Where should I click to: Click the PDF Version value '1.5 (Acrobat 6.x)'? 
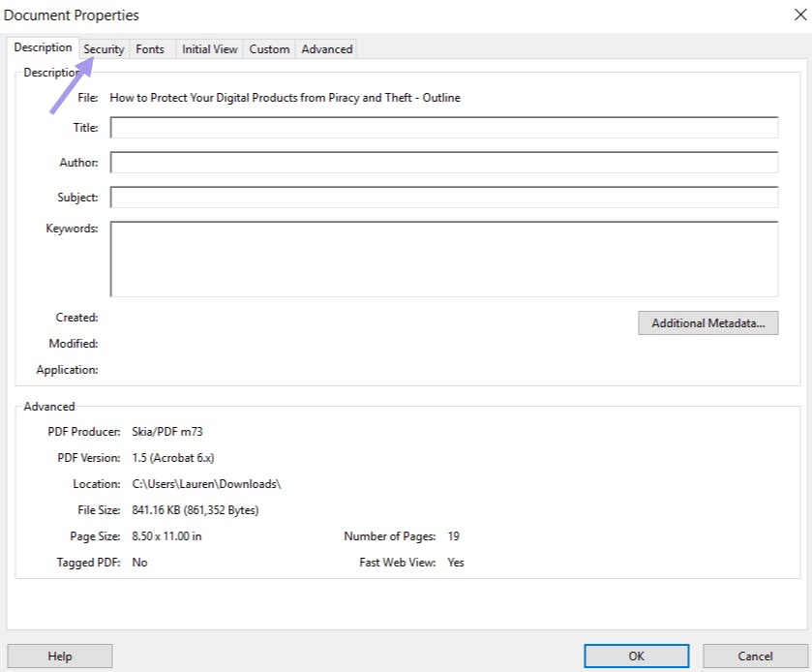pos(173,457)
